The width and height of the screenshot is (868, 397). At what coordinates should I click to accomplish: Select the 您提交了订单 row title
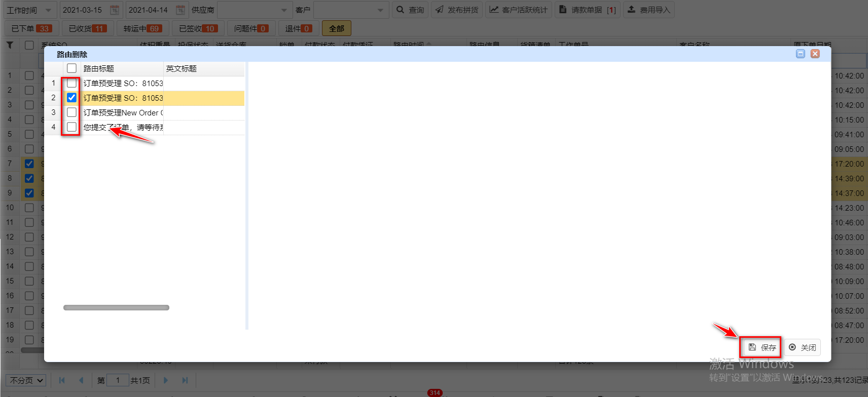pos(123,127)
